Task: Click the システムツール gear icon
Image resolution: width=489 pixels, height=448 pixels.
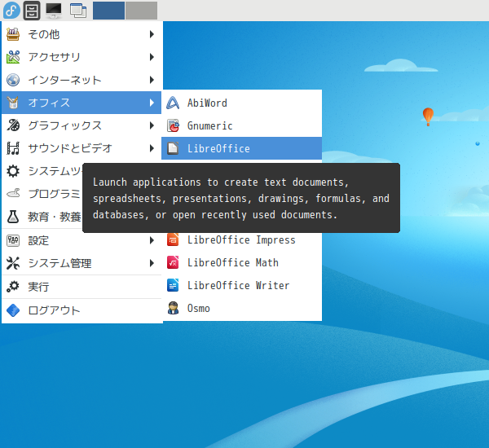Action: [13, 171]
